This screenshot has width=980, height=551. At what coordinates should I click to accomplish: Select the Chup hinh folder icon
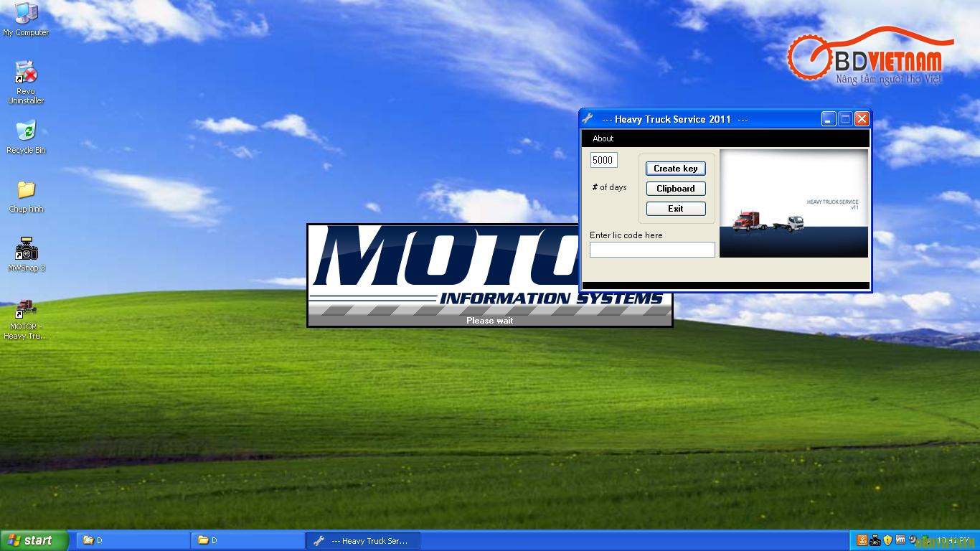click(x=26, y=196)
